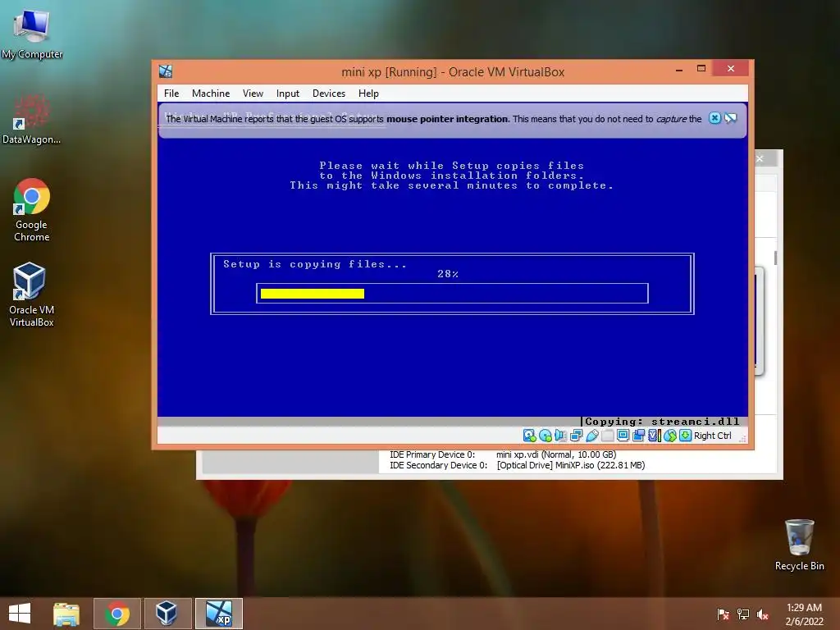Minimize the mini xp VirtualBox window
Image resolution: width=840 pixels, height=630 pixels.
(678, 69)
